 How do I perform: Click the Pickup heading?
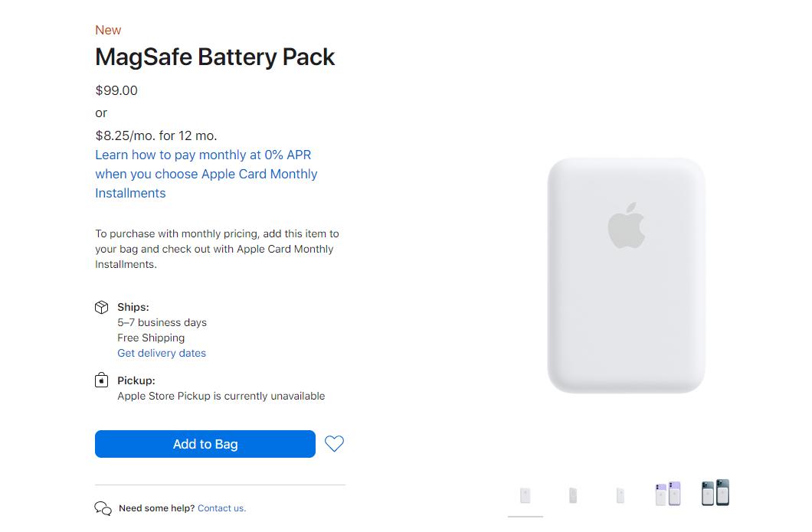coord(136,380)
